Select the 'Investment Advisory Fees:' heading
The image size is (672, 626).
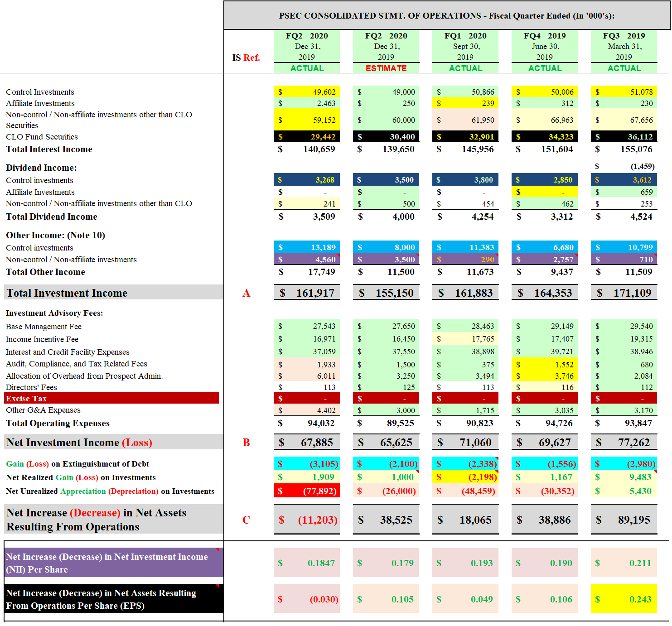pyautogui.click(x=54, y=313)
